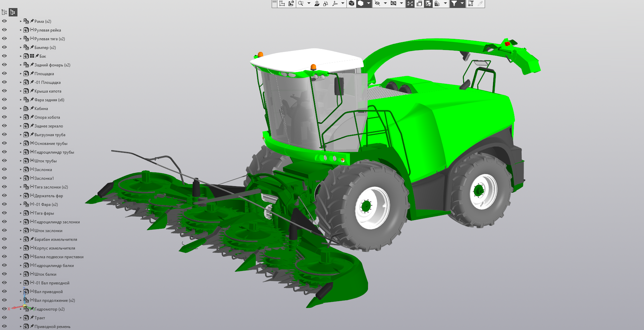Select Крыша капота in the model tree

coord(48,91)
